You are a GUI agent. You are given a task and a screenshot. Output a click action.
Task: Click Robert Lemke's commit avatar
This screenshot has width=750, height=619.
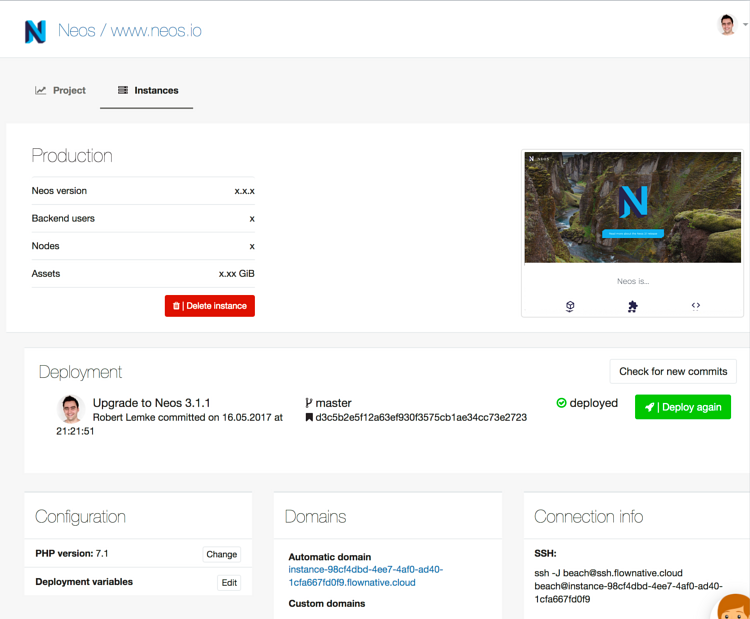(x=71, y=409)
